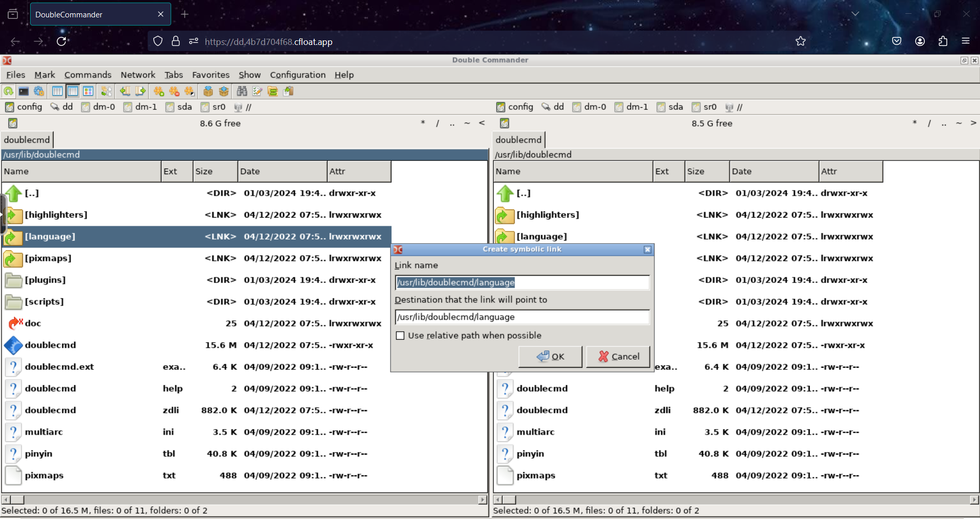Select the right panel dm-1 drive button

[632, 107]
